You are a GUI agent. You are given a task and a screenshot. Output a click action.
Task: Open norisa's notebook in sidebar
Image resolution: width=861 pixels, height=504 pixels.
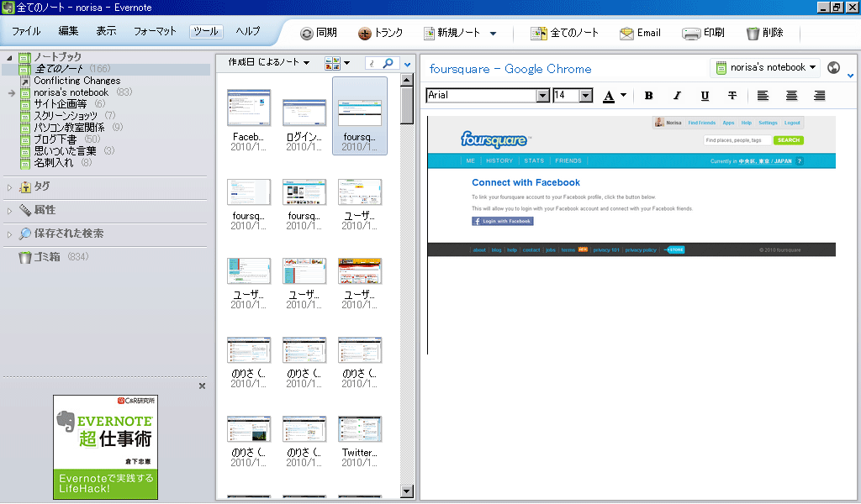tap(71, 92)
